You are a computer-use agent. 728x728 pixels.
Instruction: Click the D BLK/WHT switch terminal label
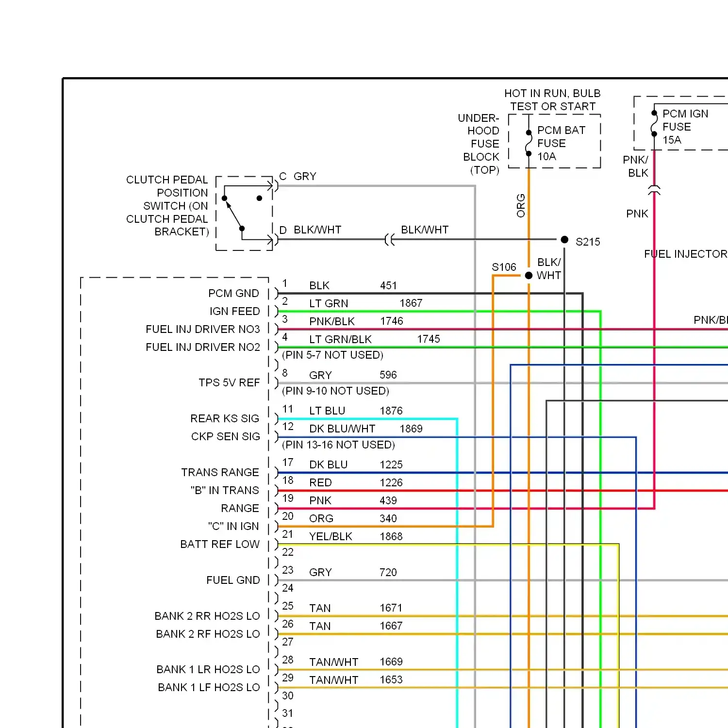click(310, 230)
